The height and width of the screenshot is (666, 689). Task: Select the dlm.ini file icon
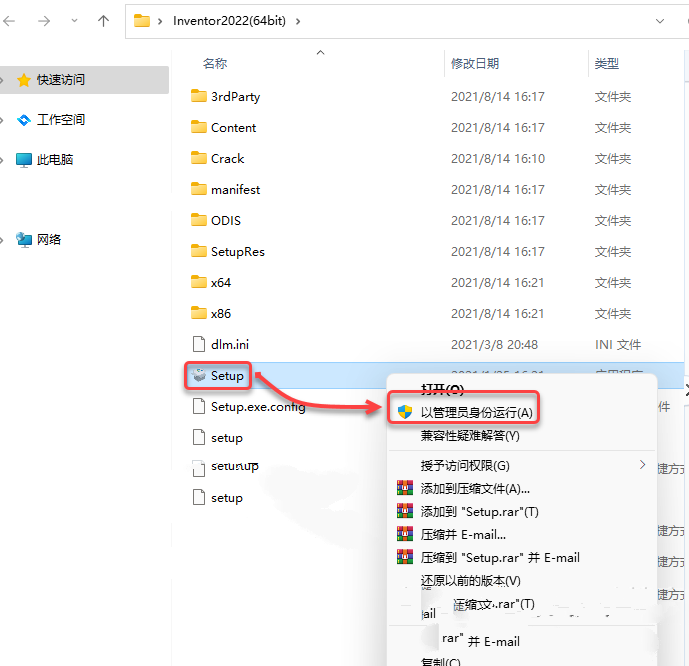coord(199,344)
